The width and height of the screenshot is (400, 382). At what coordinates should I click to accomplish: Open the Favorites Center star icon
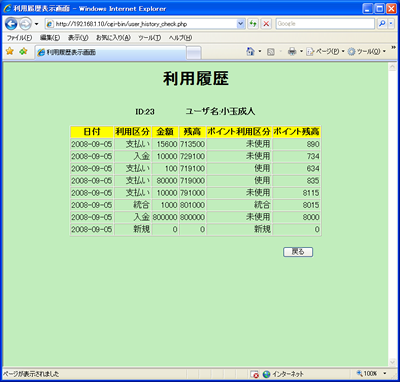10,51
